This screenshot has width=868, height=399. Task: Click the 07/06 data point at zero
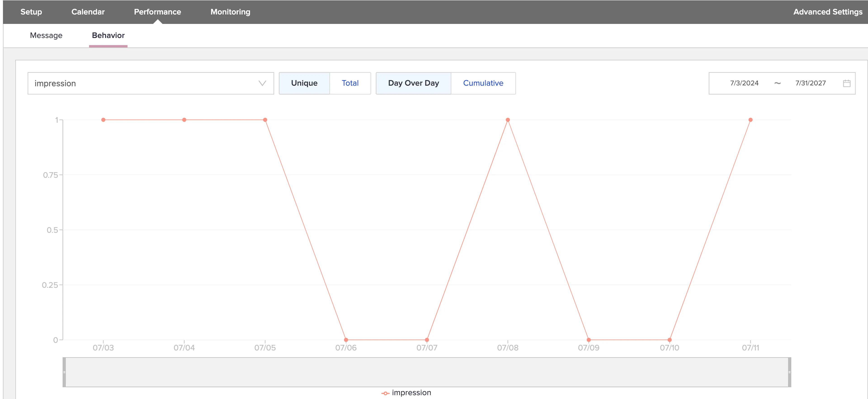(346, 340)
